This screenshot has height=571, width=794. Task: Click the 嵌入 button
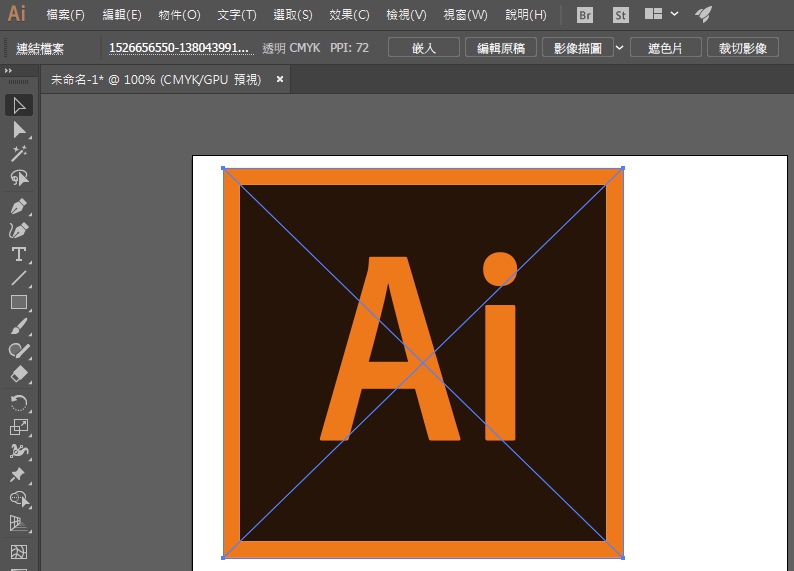(424, 48)
